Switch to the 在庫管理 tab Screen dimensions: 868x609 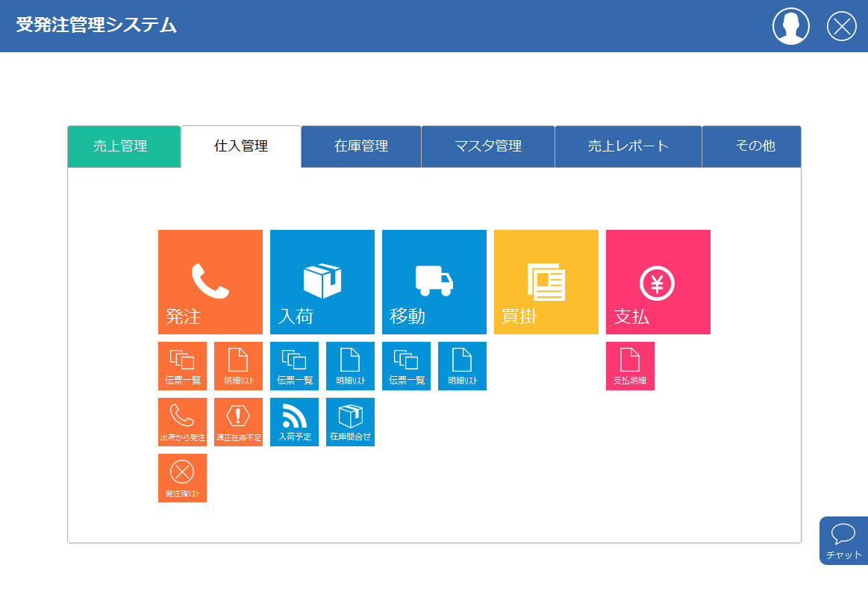click(361, 146)
